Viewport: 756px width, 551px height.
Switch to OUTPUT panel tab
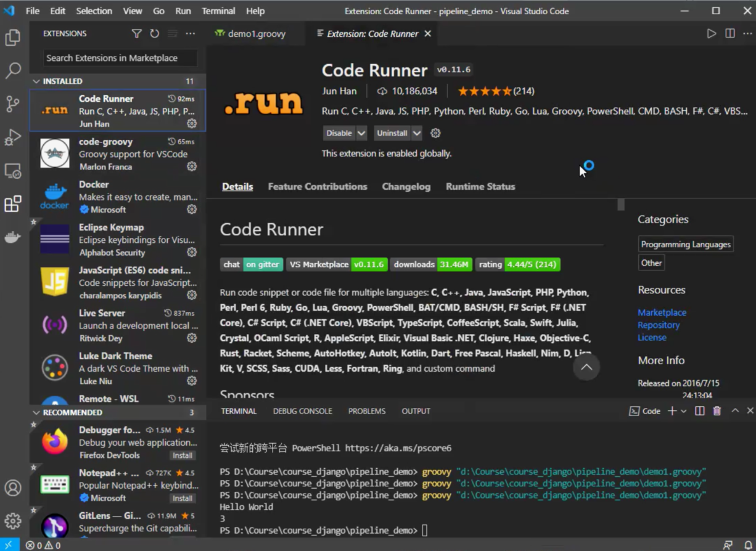pyautogui.click(x=416, y=411)
